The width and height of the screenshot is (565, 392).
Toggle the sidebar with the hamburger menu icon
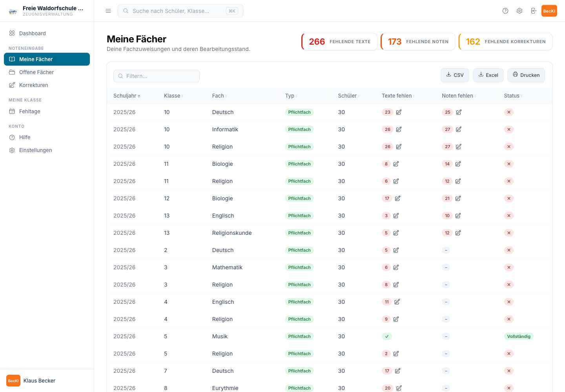tap(108, 11)
